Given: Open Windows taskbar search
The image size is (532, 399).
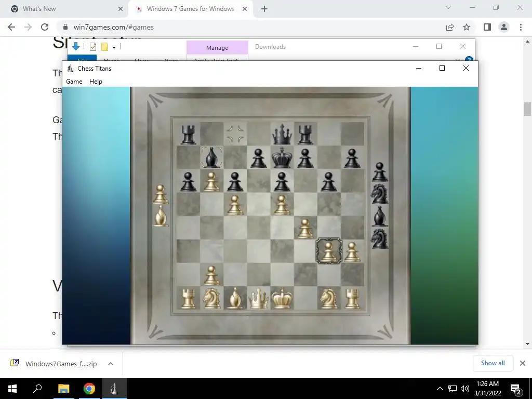Looking at the screenshot, I should (x=37, y=389).
